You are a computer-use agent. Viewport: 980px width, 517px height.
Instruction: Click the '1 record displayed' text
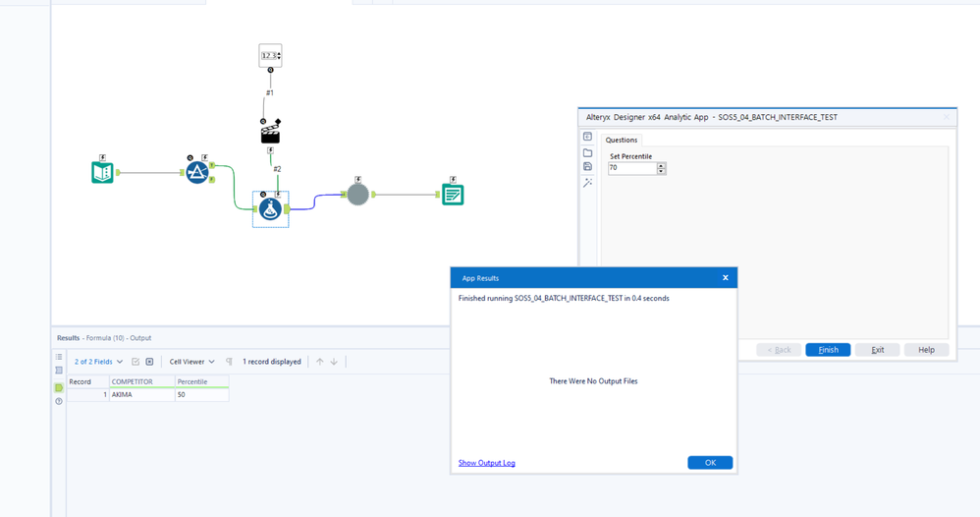(272, 362)
